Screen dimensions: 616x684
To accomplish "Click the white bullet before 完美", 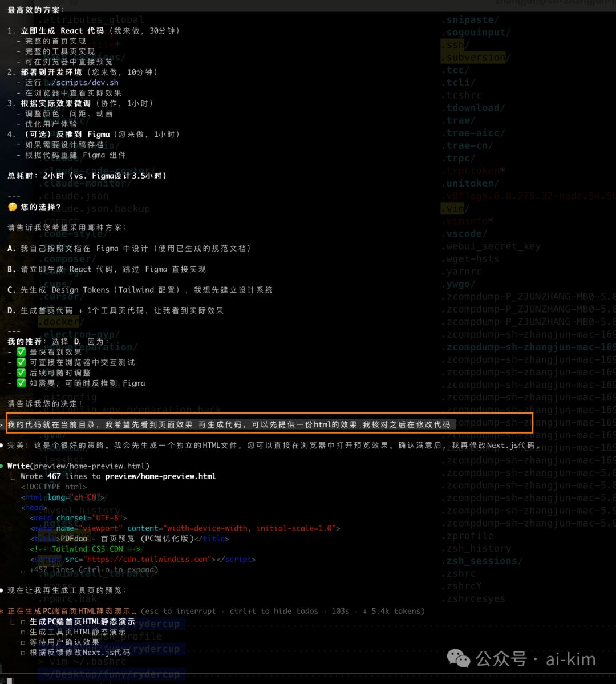I will pyautogui.click(x=2, y=445).
